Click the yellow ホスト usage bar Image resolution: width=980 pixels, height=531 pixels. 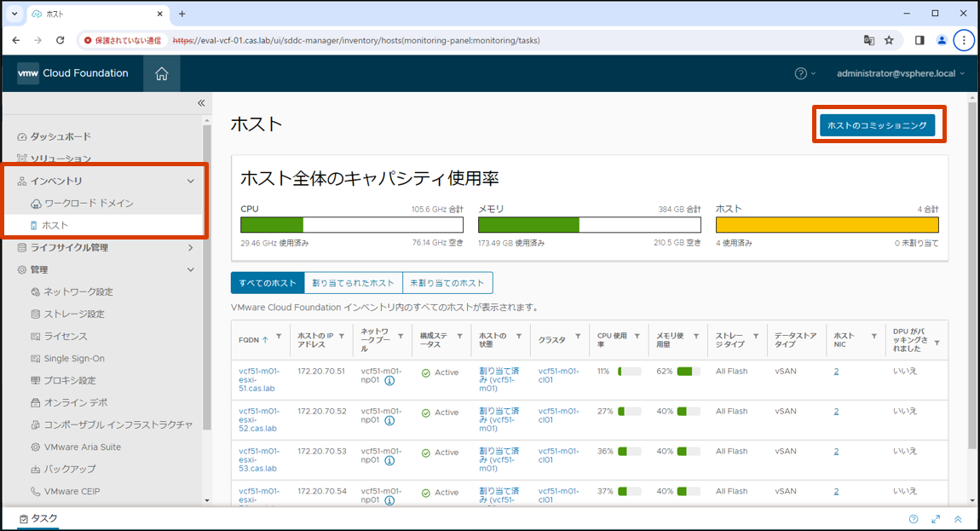pos(827,224)
